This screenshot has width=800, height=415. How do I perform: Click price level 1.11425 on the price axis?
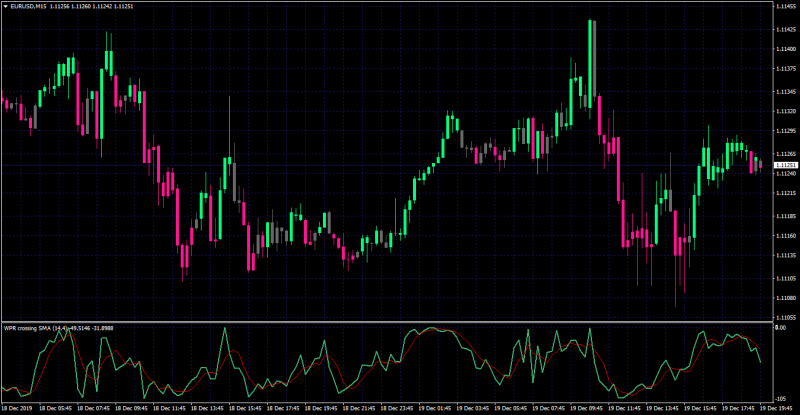786,30
